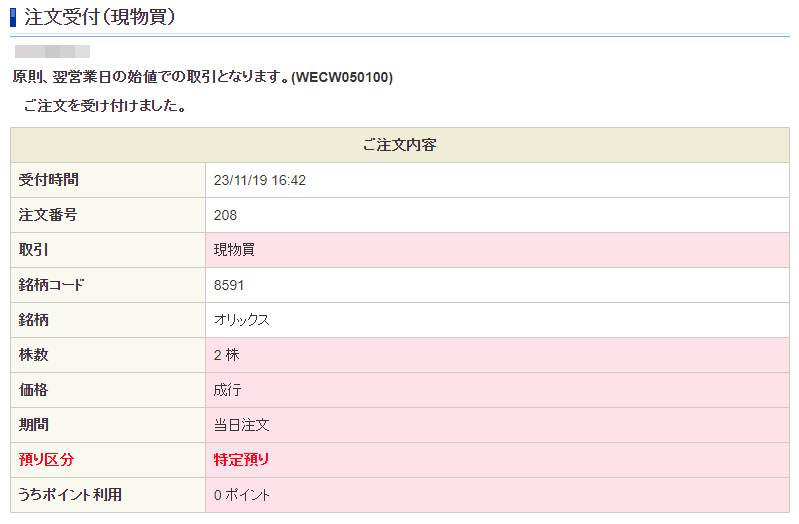
Task: Click the ご注文を受け付けました confirmation text
Action: click(x=105, y=106)
